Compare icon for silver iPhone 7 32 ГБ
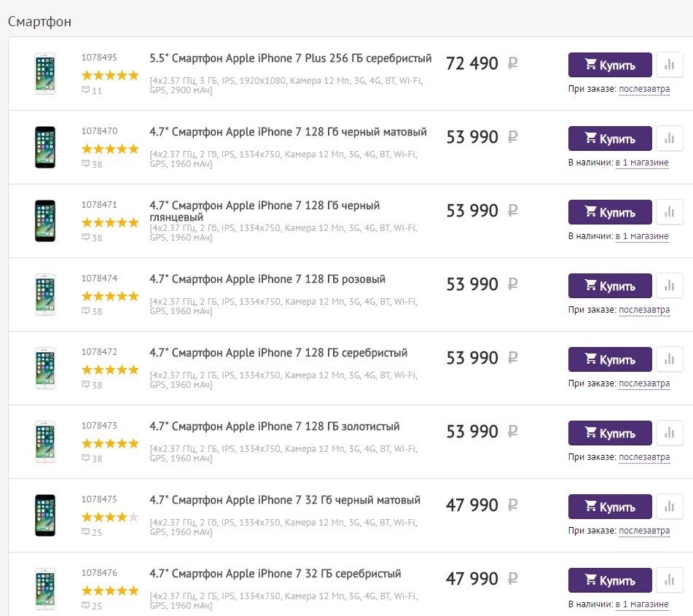The width and height of the screenshot is (693, 616). [x=669, y=580]
